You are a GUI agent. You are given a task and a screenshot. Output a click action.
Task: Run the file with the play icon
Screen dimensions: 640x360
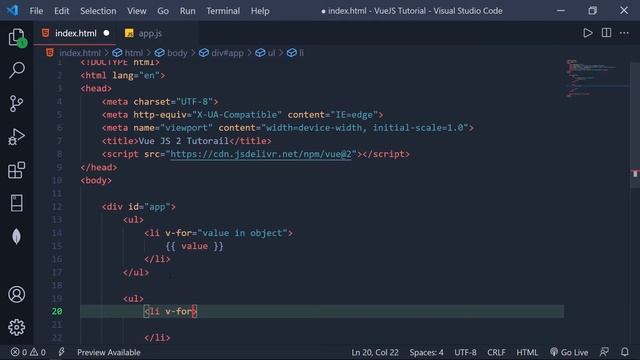(587, 33)
